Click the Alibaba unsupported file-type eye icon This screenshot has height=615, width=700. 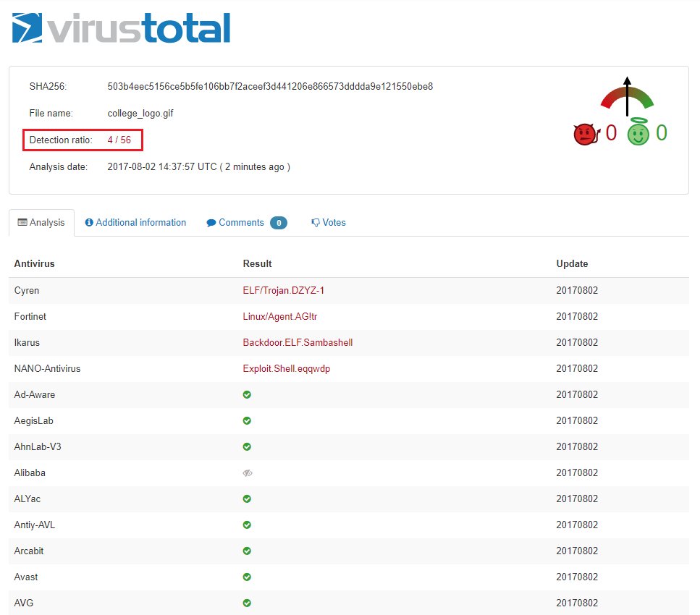tap(248, 472)
